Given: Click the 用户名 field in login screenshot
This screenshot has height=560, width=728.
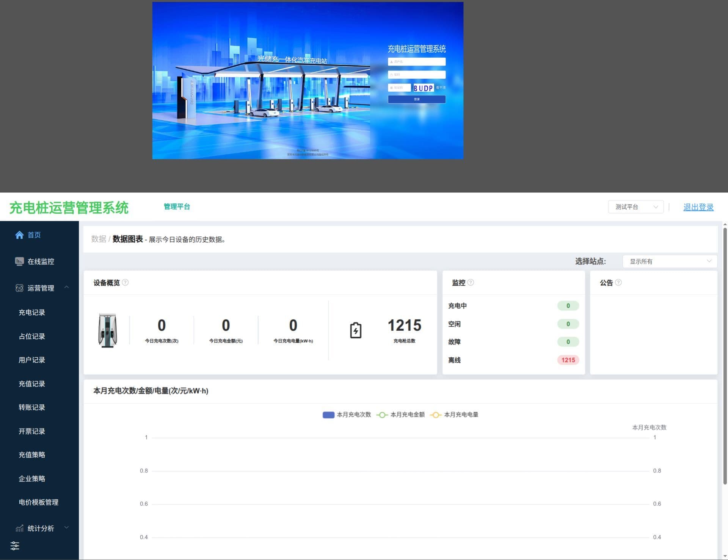Looking at the screenshot, I should coord(417,61).
